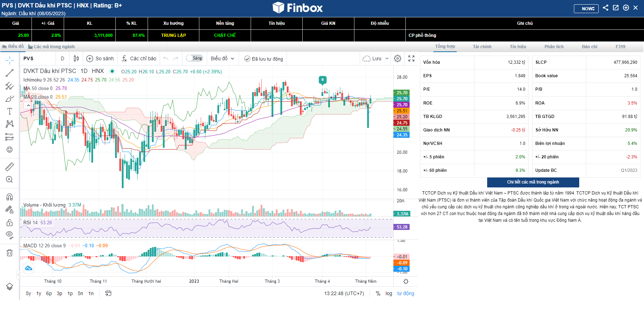Set chart range to 1y

[x=39, y=293]
